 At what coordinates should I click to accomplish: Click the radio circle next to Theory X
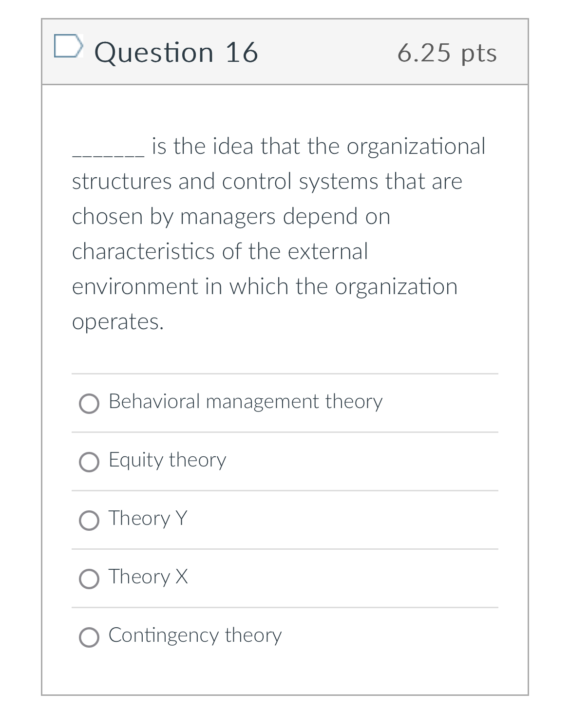90,579
